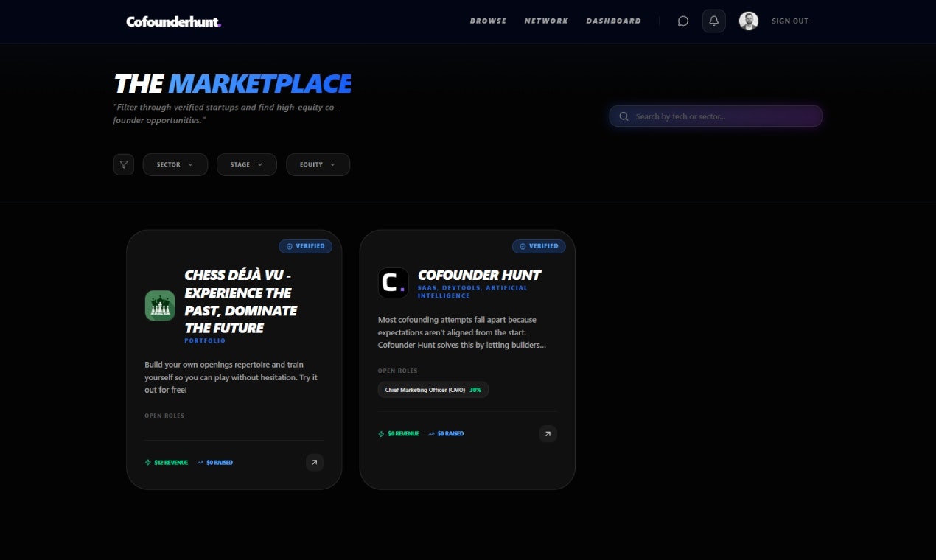Click the chess piece logo on Chess Déjà Vu

coord(160,304)
